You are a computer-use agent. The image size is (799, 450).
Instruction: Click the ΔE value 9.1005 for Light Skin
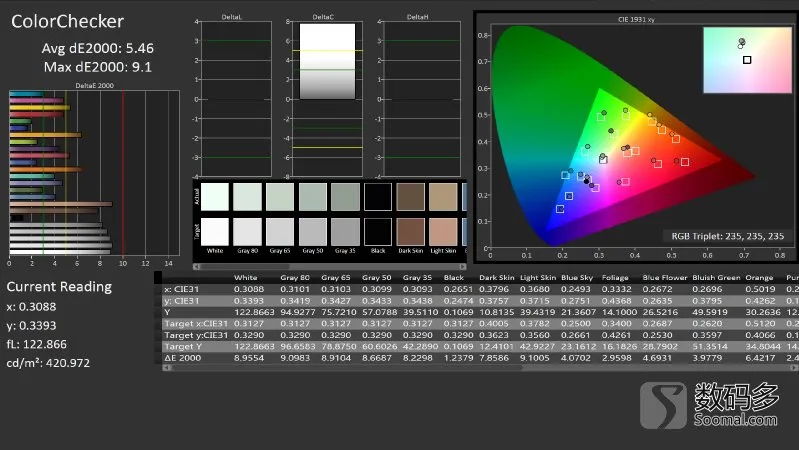coord(535,358)
